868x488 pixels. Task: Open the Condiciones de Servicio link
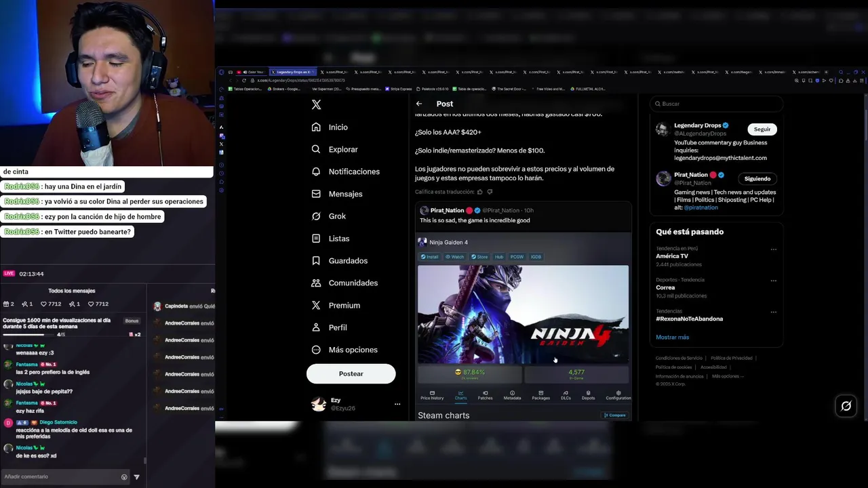(x=679, y=358)
